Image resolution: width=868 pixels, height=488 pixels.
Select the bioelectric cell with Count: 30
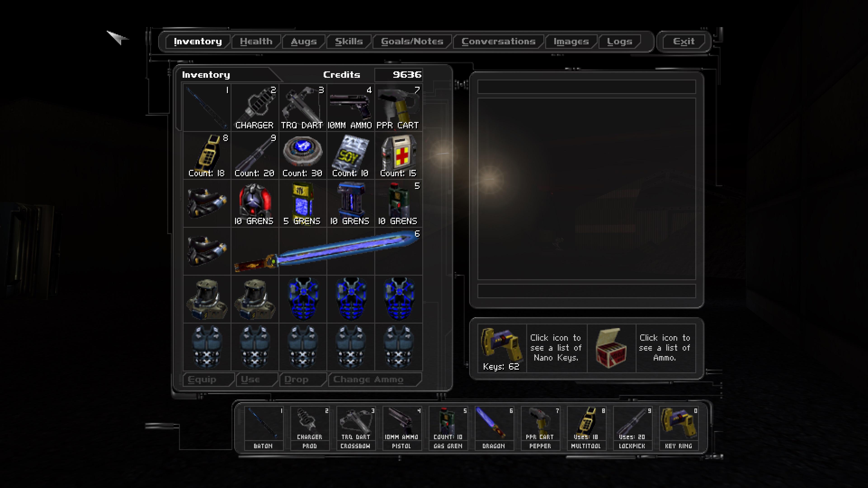[303, 155]
